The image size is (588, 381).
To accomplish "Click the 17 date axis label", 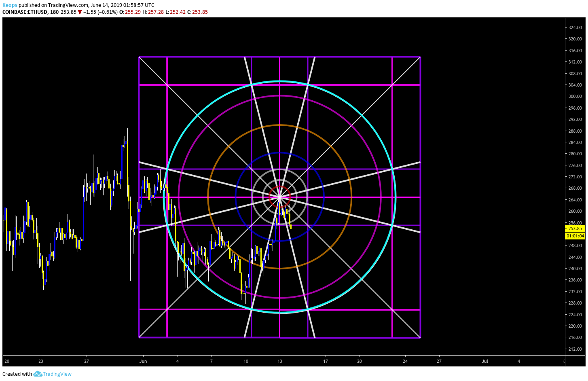I will [326, 361].
